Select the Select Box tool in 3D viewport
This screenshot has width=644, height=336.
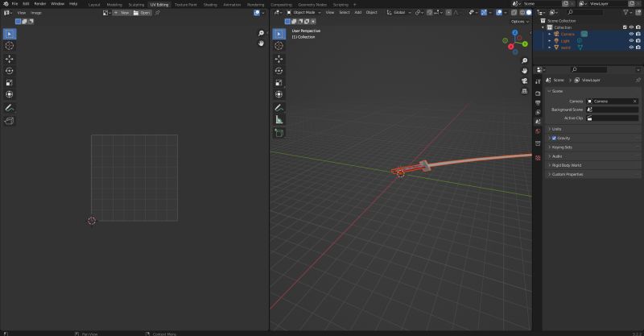(279, 34)
